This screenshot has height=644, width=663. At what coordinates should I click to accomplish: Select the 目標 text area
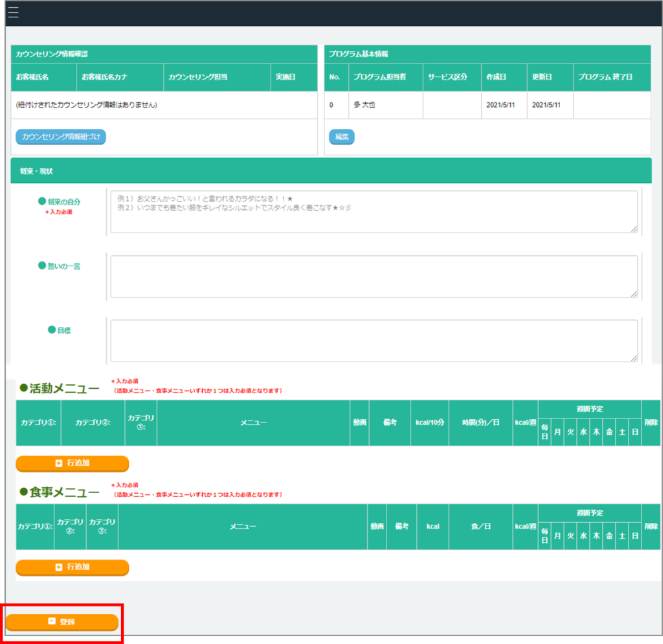[x=373, y=340]
